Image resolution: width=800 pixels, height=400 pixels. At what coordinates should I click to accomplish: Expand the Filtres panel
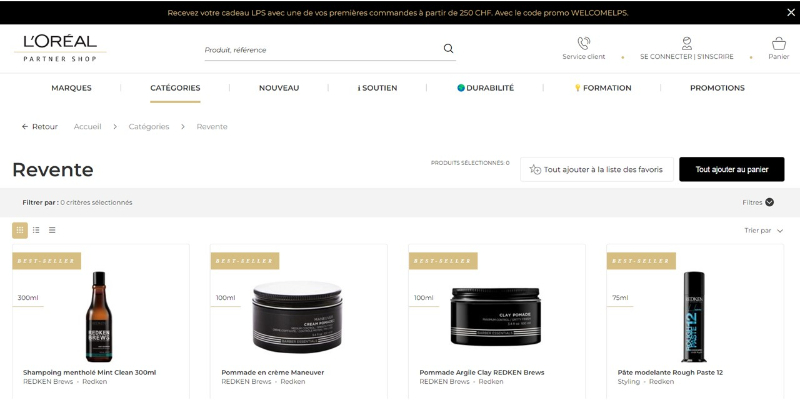coord(757,202)
